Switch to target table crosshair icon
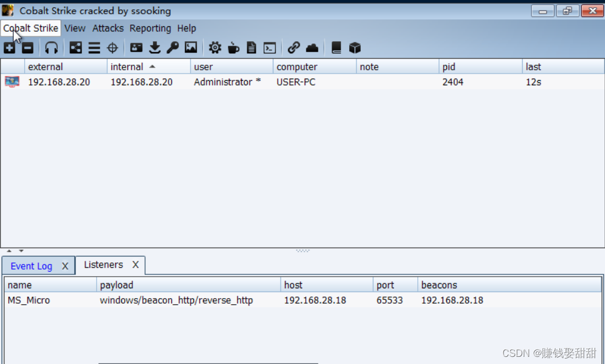The image size is (605, 364). 113,48
